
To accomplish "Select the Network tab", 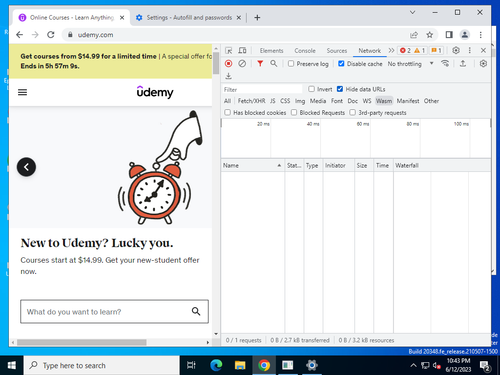I will coord(369,51).
